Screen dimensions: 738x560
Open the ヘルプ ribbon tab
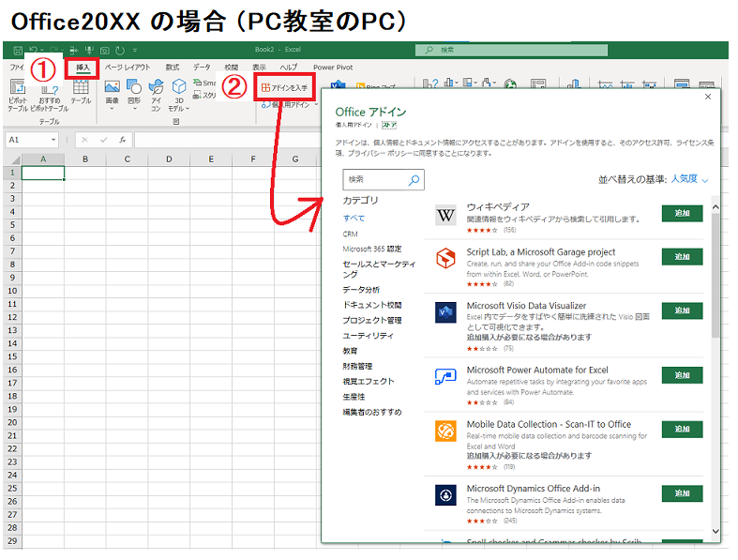click(x=289, y=68)
